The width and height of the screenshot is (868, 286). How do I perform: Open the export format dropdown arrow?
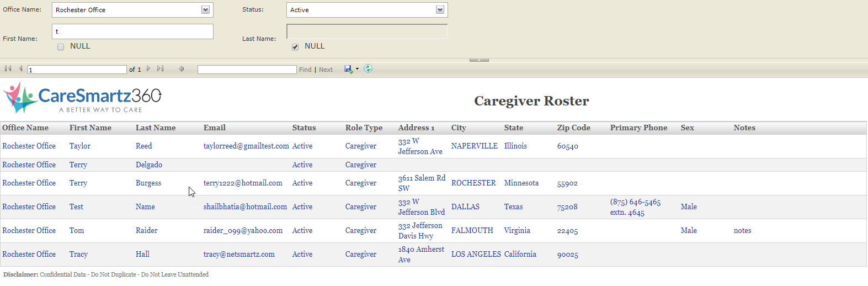point(357,69)
